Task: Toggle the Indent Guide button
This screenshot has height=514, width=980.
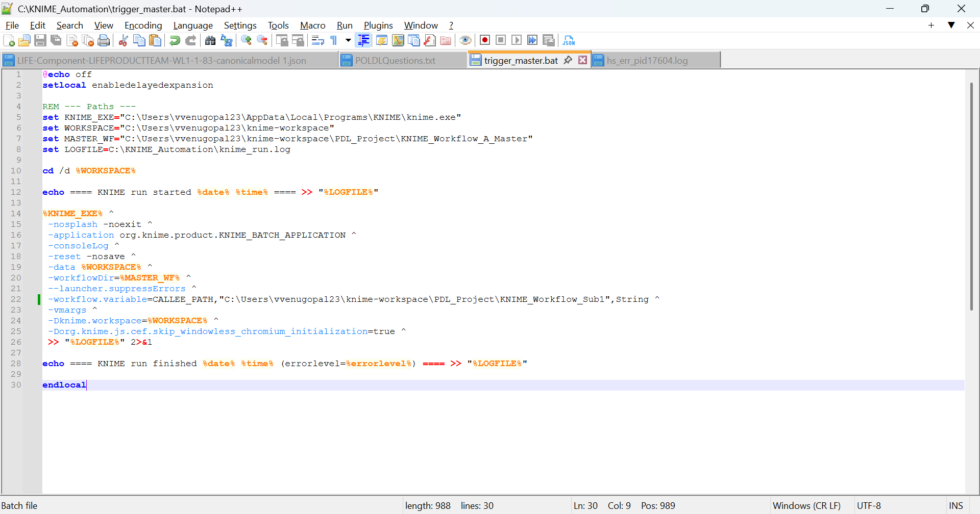Action: (363, 41)
